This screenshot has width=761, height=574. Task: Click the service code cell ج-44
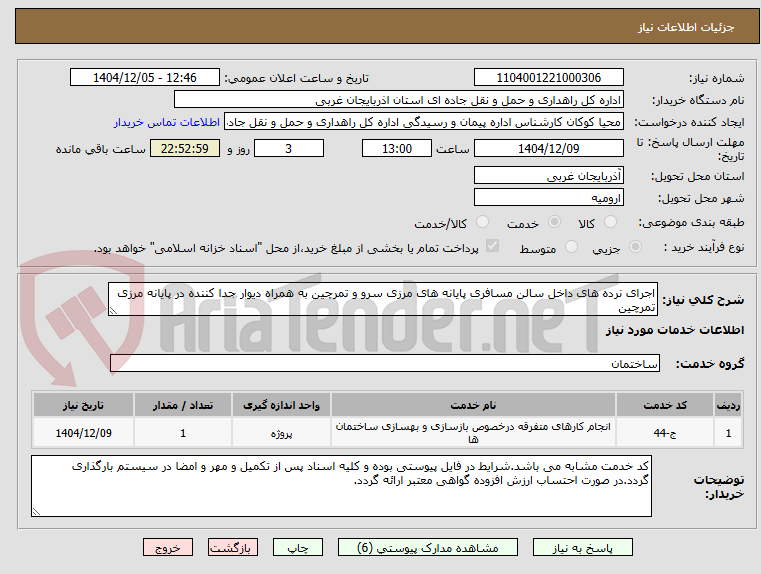tap(665, 432)
